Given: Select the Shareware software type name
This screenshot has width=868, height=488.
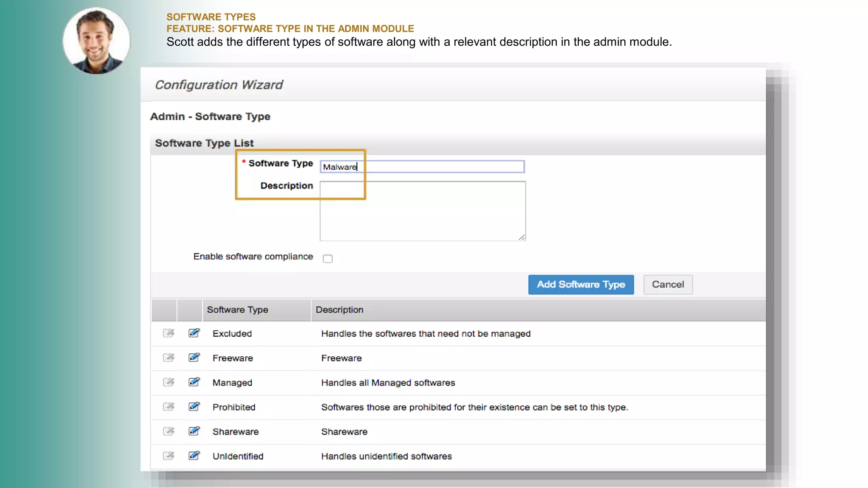Looking at the screenshot, I should 236,432.
